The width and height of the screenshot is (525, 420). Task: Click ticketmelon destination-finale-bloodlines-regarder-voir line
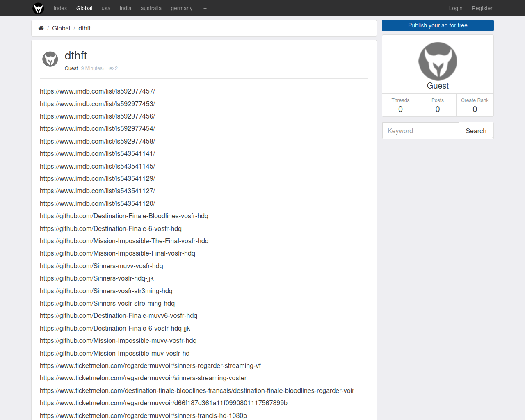point(197,390)
